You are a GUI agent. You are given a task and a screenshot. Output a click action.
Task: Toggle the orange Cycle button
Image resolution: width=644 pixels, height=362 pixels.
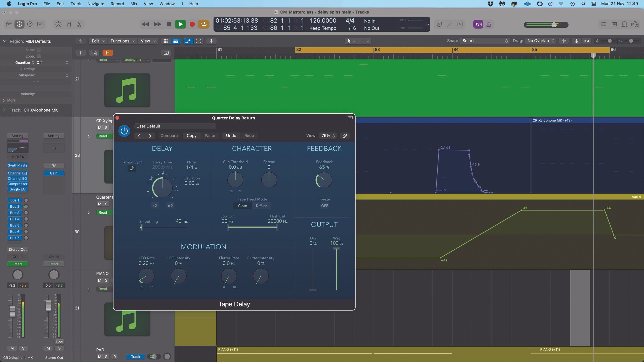[204, 24]
